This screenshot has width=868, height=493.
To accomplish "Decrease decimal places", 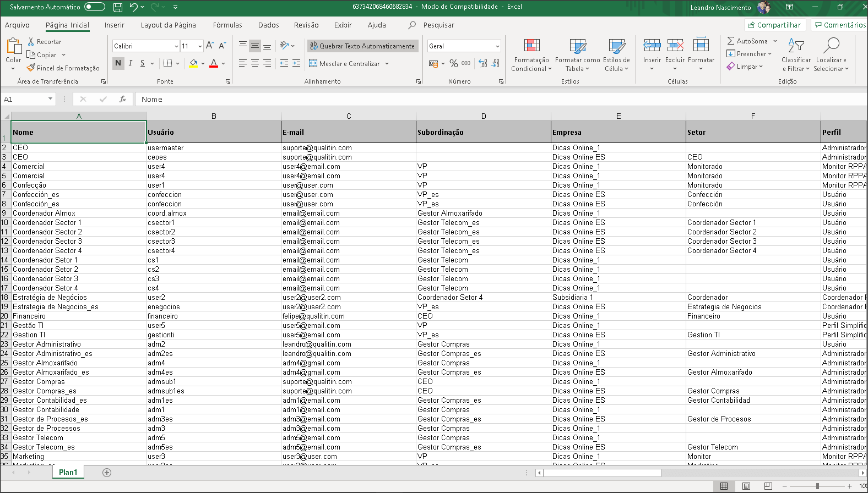I will pyautogui.click(x=495, y=64).
